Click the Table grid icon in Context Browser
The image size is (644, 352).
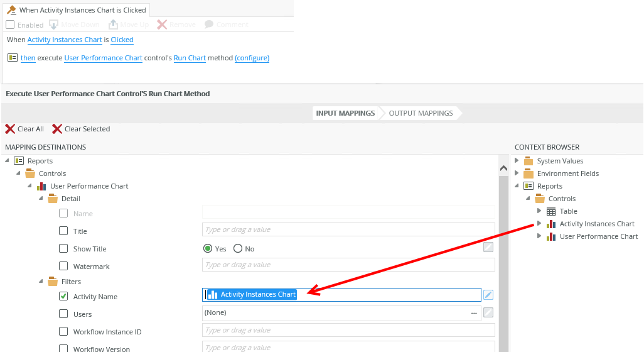tap(550, 211)
